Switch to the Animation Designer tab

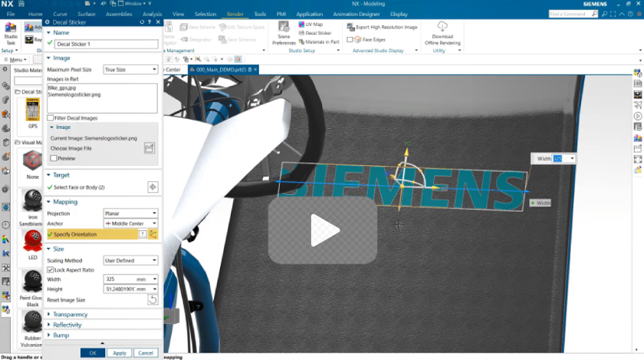tap(356, 14)
